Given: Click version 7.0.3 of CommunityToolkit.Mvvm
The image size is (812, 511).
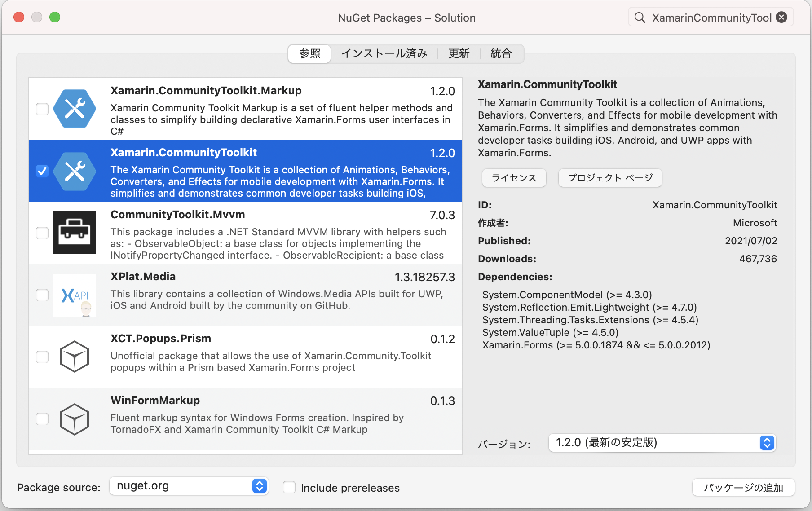Looking at the screenshot, I should 442,215.
